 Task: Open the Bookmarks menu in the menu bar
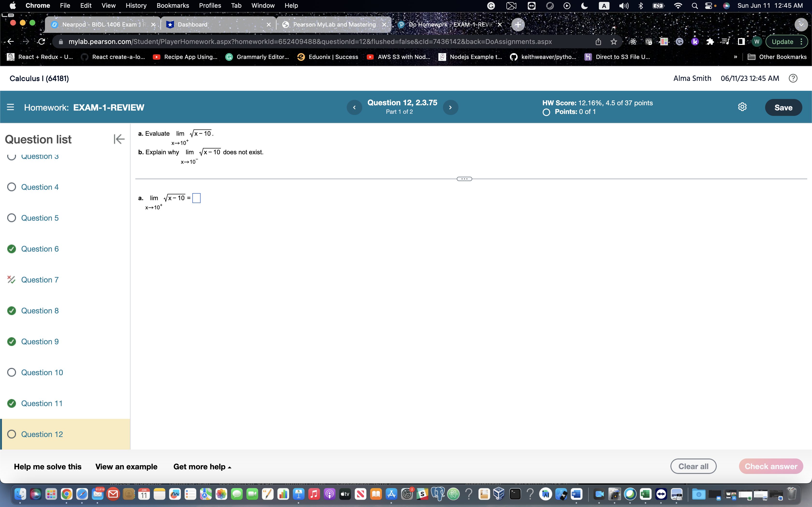(x=173, y=5)
